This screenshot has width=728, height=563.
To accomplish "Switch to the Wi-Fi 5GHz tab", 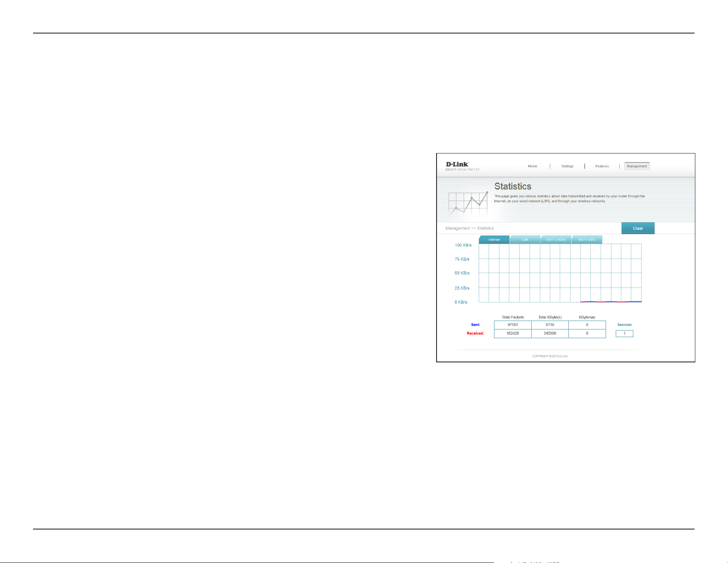I will tap(587, 240).
